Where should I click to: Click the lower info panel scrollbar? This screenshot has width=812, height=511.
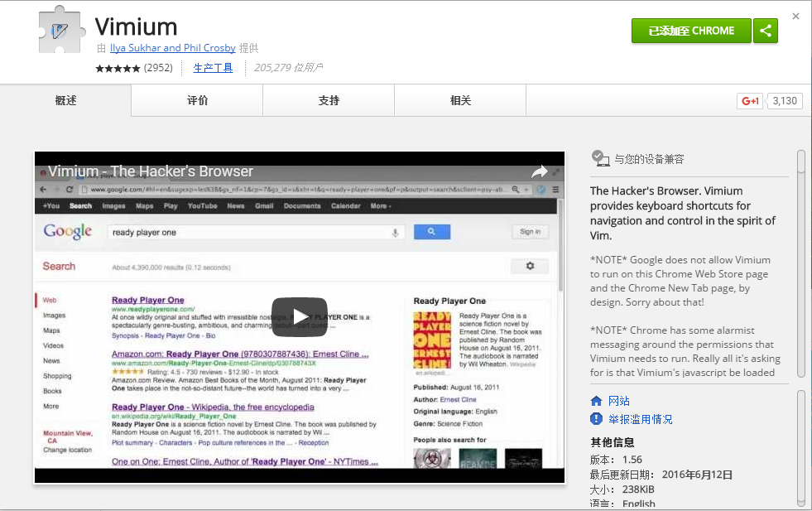pos(801,448)
